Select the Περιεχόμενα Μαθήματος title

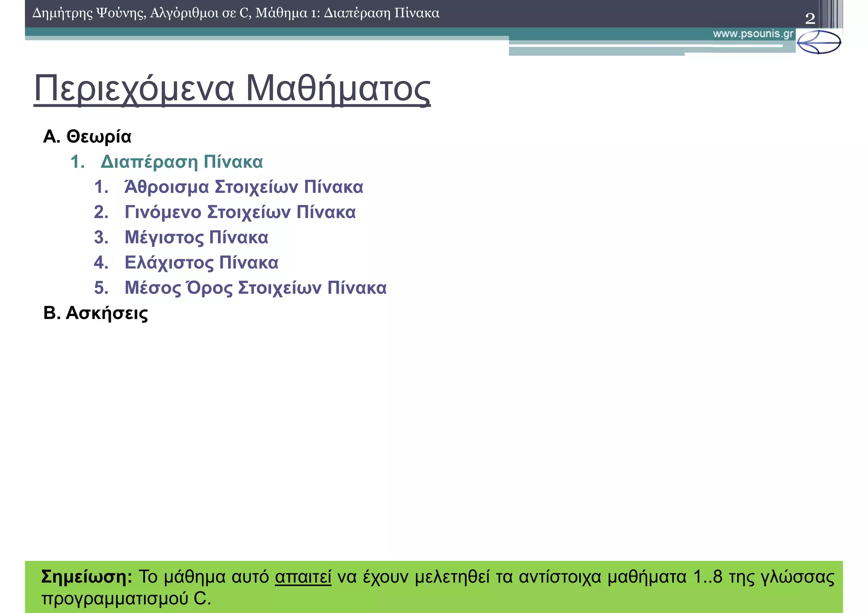coord(232,89)
